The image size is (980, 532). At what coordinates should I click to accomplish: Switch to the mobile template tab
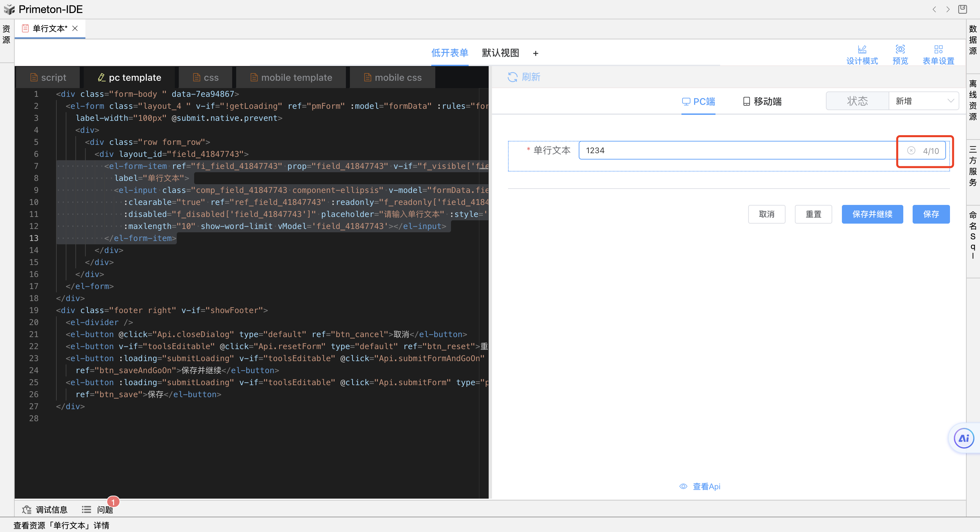point(291,78)
